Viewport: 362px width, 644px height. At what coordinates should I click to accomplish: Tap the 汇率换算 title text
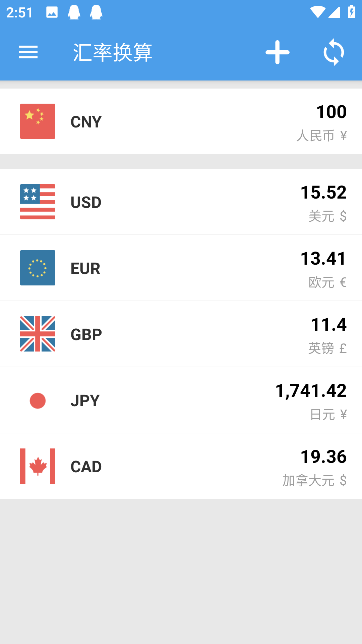pyautogui.click(x=113, y=53)
